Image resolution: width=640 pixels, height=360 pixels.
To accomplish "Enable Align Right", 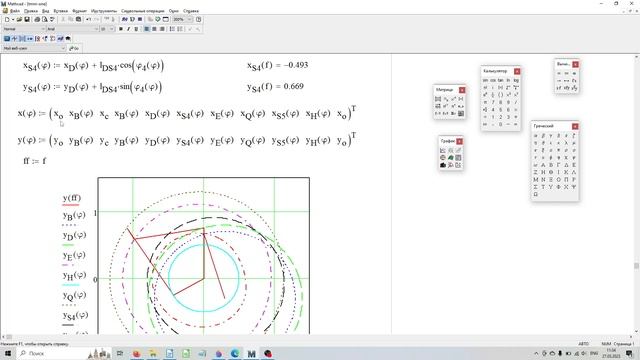I will 162,29.
